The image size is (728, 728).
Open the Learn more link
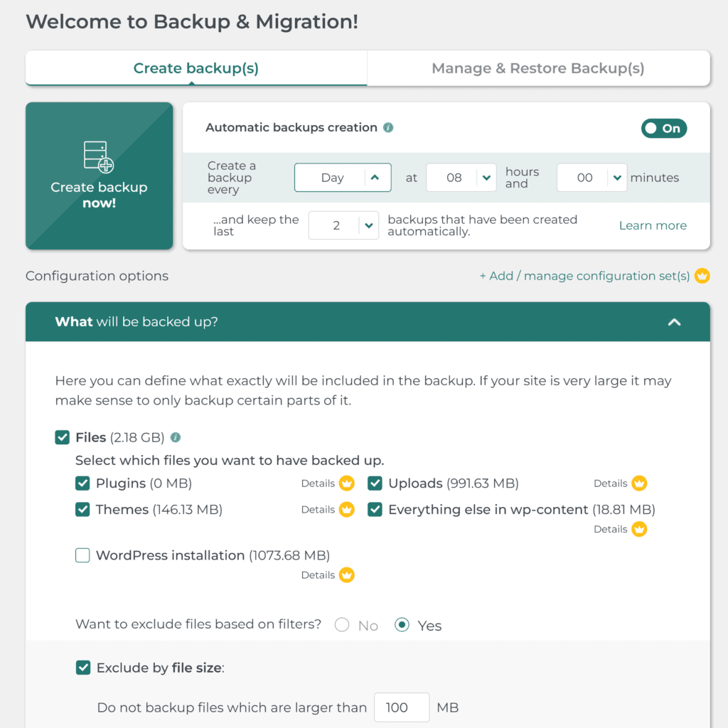(x=653, y=225)
